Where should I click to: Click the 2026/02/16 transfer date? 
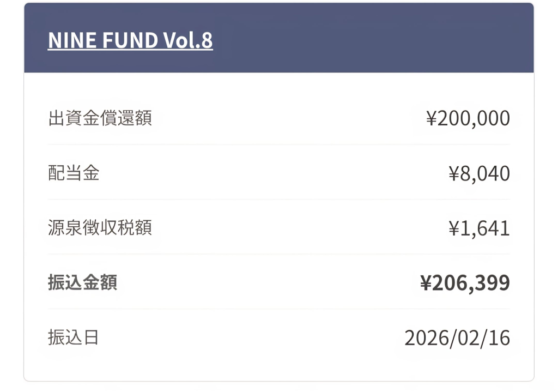point(457,338)
